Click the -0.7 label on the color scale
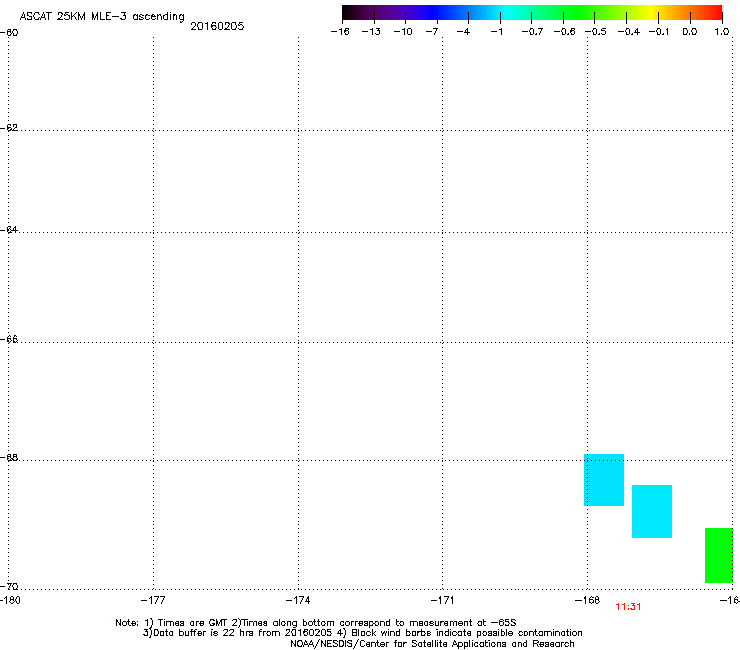This screenshot has height=650, width=740. click(x=532, y=32)
